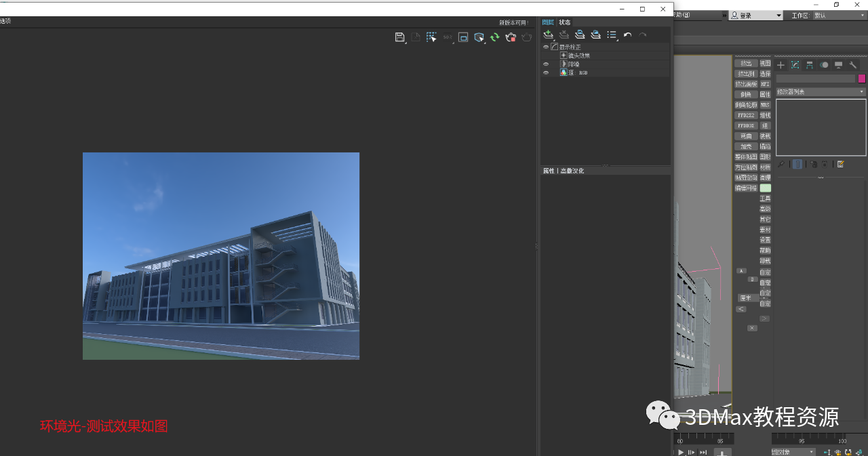Open the Utilities panel wrench icon
This screenshot has height=456, width=868.
853,65
